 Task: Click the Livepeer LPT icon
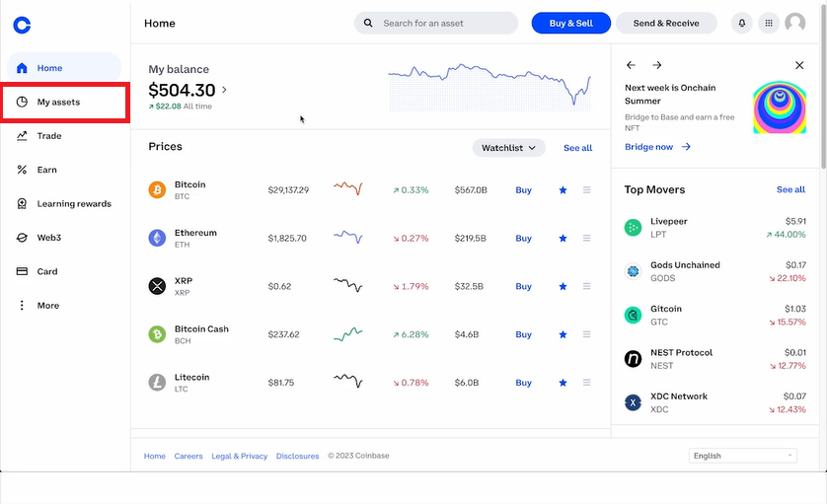click(x=633, y=228)
